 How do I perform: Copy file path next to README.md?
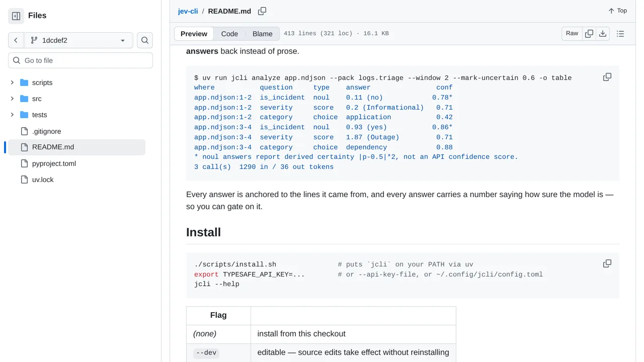(x=262, y=11)
